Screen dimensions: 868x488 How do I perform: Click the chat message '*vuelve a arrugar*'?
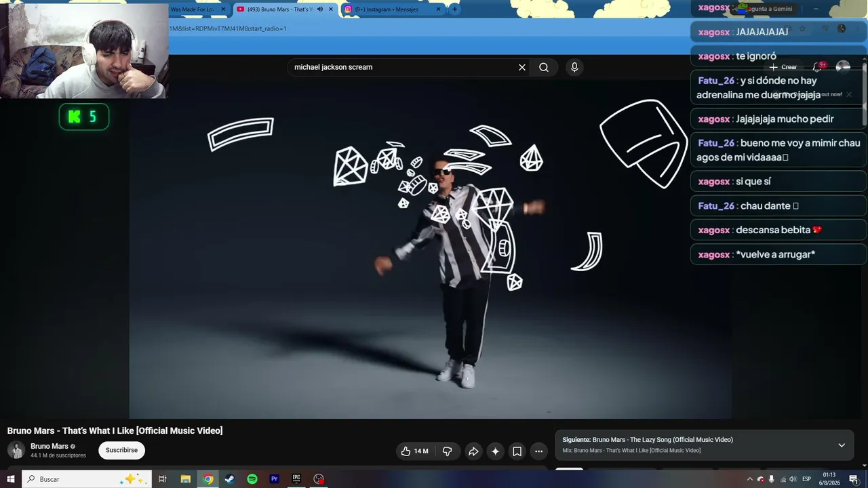[778, 254]
